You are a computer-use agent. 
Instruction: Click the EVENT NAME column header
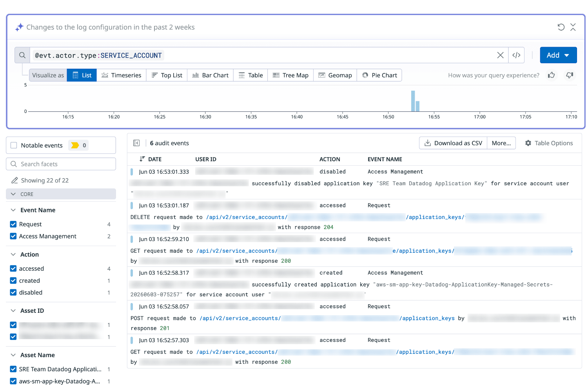[385, 159]
